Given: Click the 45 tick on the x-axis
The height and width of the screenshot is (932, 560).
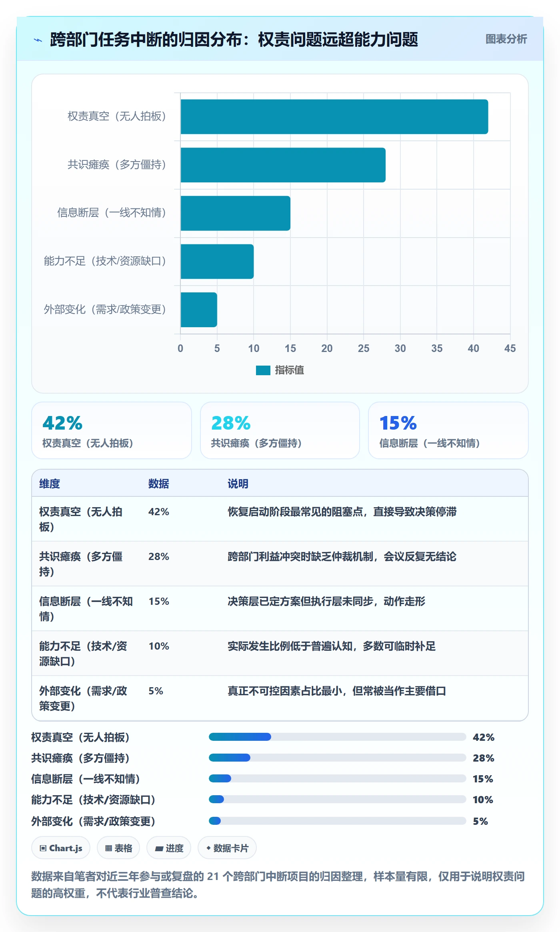Looking at the screenshot, I should coord(510,348).
